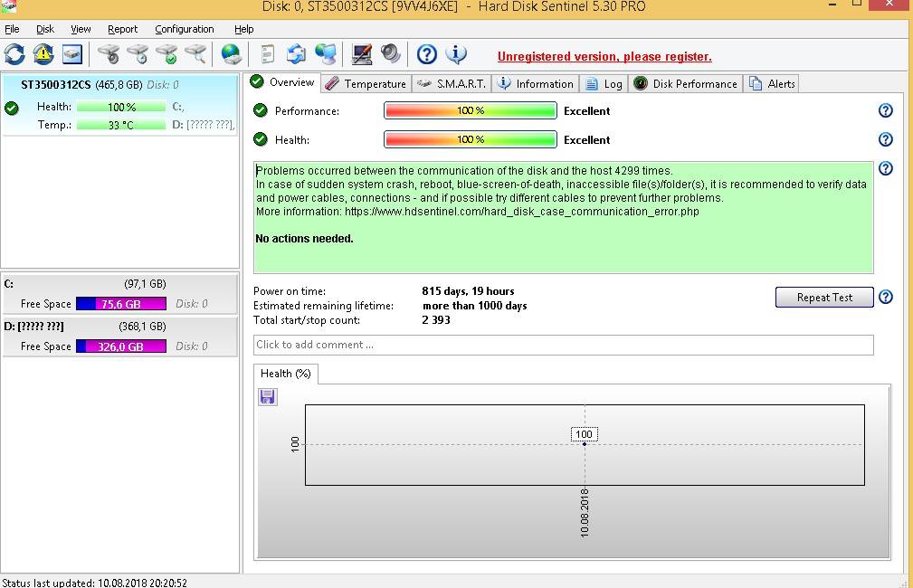Click the globe with disk icon
Screen dimensions: 913x588
tap(231, 54)
